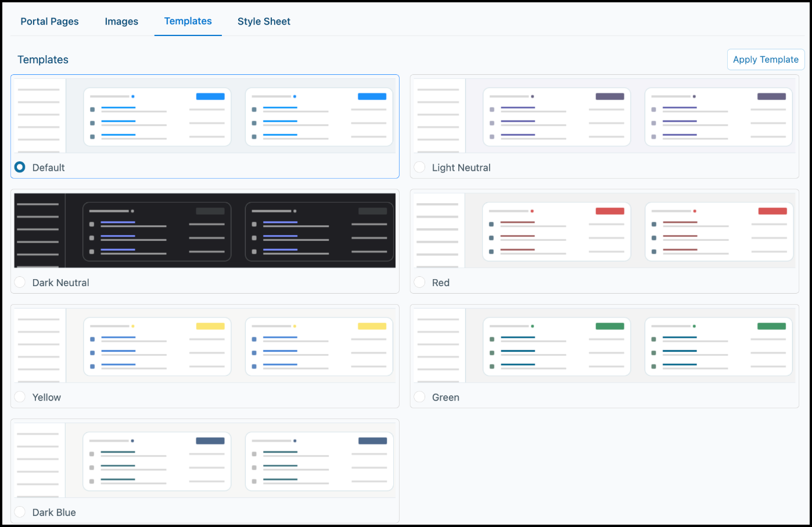Click the Yellow template preview thumbnail
The image size is (812, 527).
coord(204,345)
